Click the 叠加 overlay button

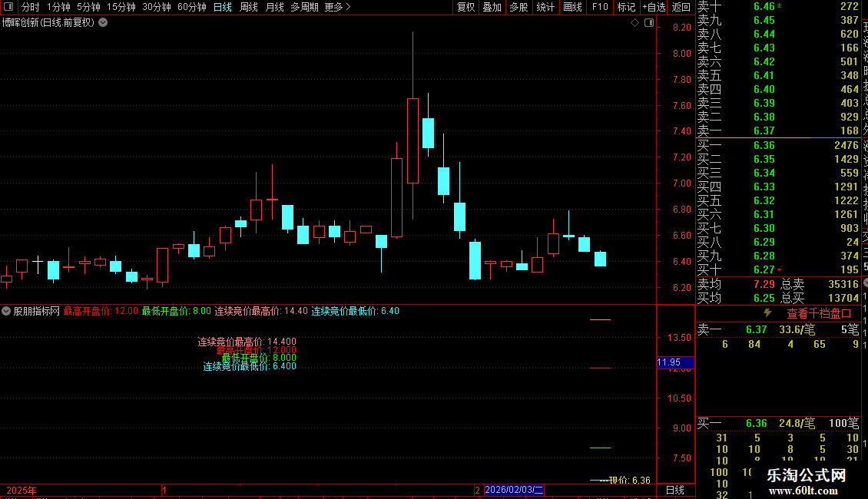point(492,7)
